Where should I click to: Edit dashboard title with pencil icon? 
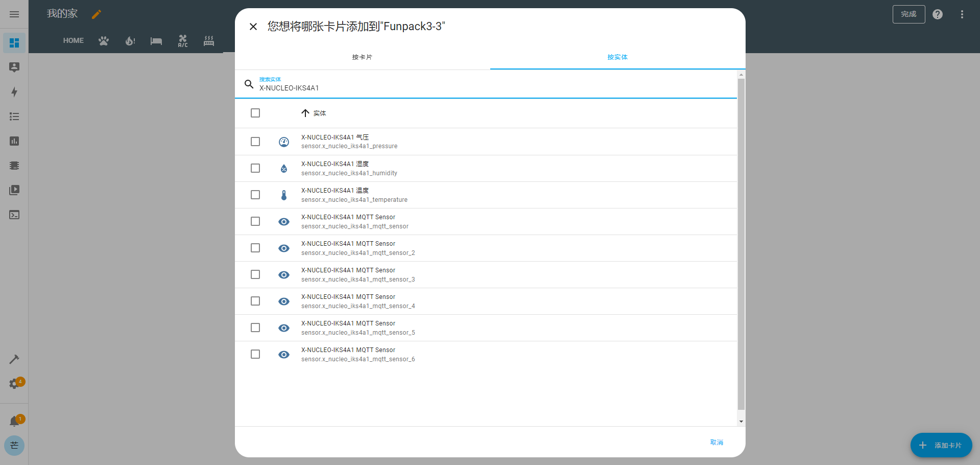pyautogui.click(x=97, y=14)
